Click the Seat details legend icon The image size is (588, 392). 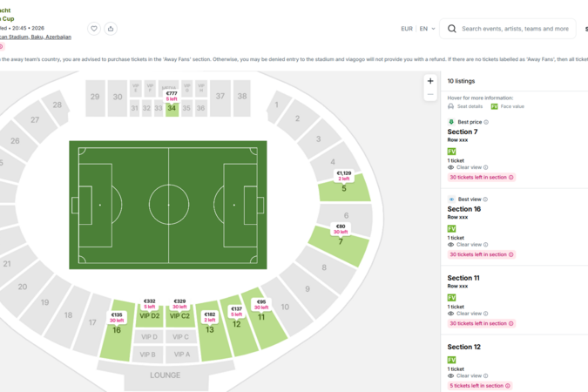point(451,106)
